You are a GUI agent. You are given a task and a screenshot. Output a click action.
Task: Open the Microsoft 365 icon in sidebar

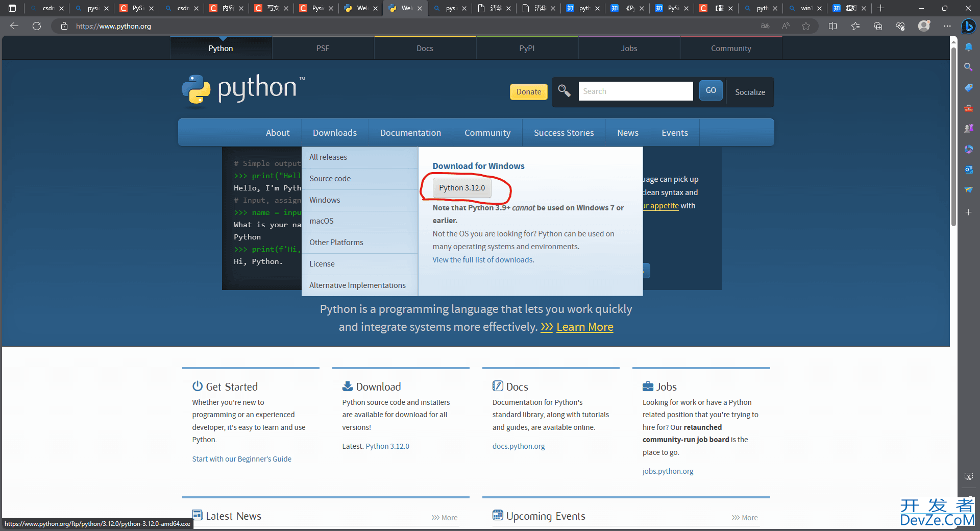pos(968,149)
